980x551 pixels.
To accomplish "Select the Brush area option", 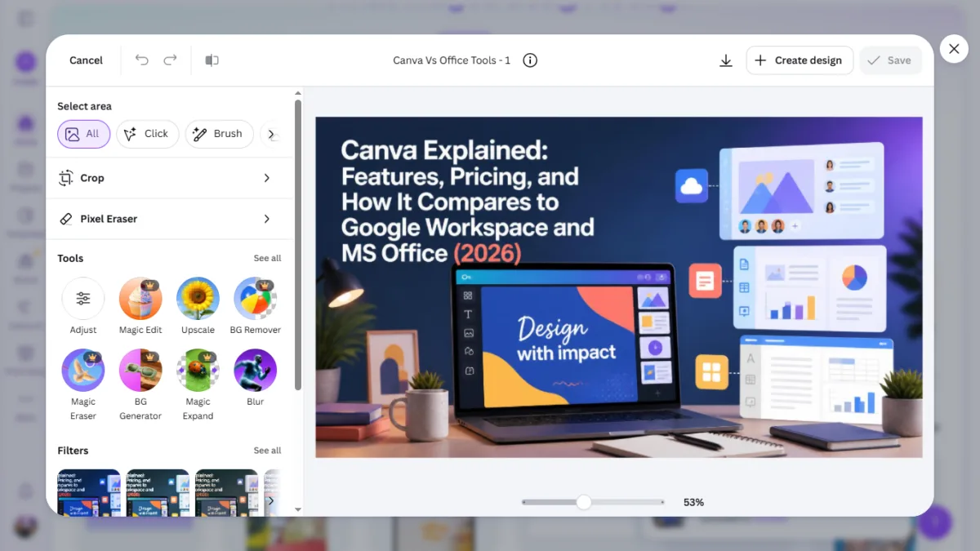I will [x=220, y=134].
